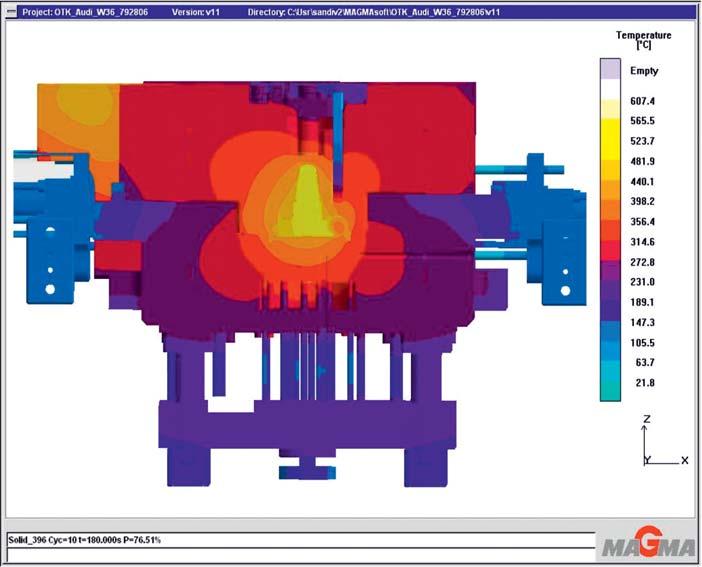Screen dimensions: 702x567
Task: Click the lavender Empty color swatch
Action: [610, 69]
